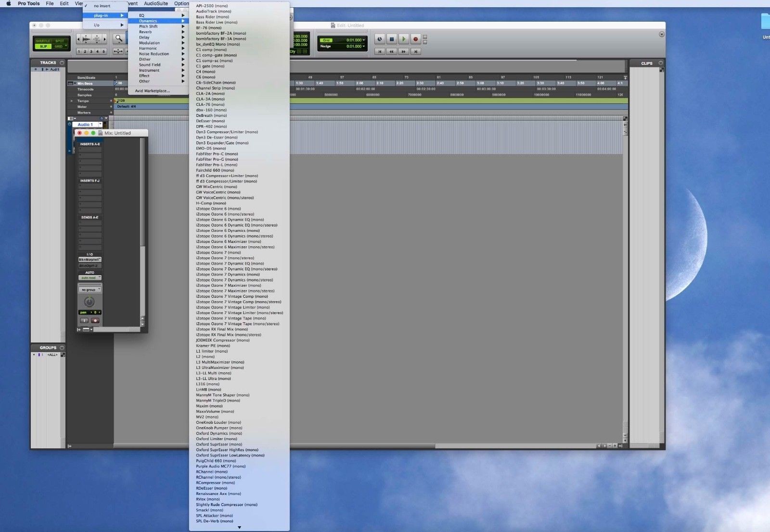Open the auto read automation mode selector

click(90, 278)
